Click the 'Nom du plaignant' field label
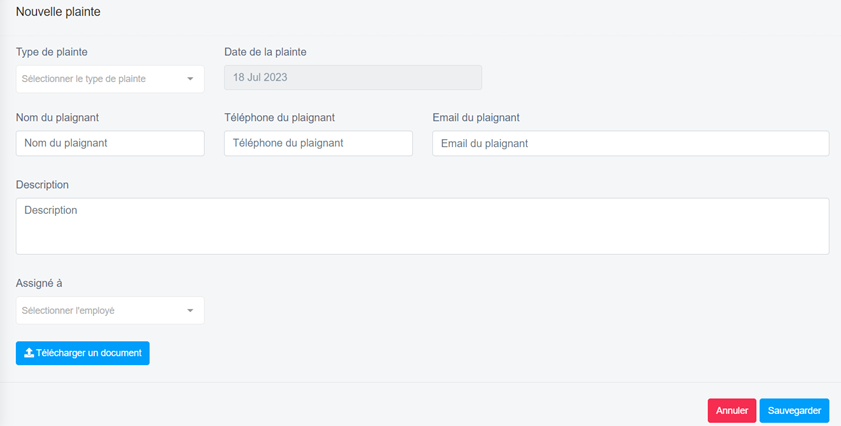 (x=57, y=118)
